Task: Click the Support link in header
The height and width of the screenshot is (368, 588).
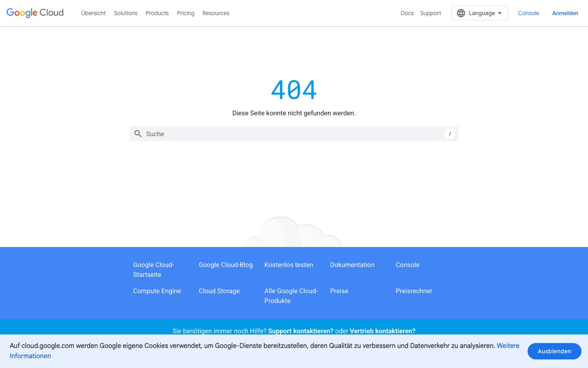Action: click(x=430, y=13)
